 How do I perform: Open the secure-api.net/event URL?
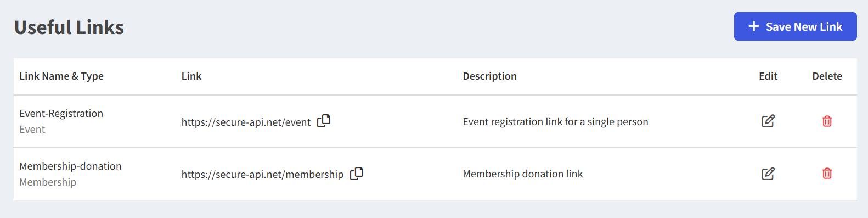coord(246,122)
